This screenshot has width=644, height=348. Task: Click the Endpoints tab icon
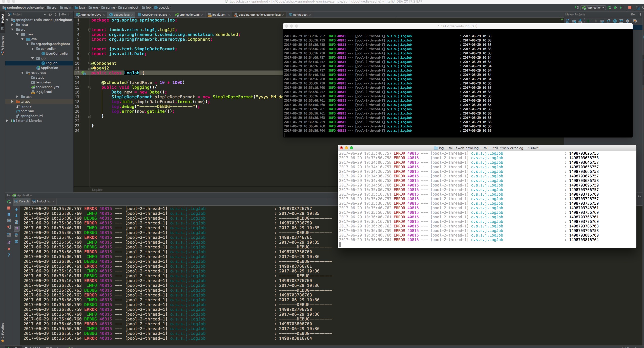[42, 201]
